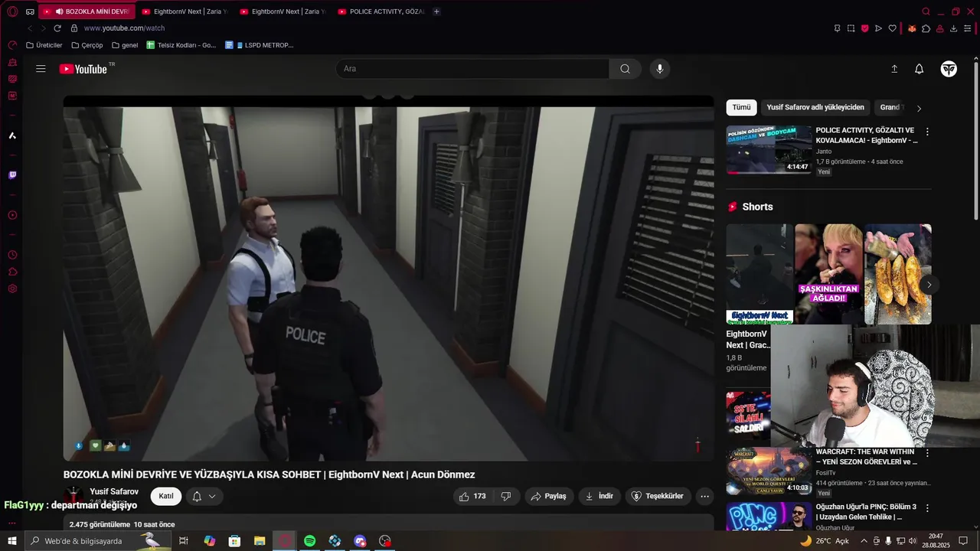Like the video (173 likes)

[472, 496]
